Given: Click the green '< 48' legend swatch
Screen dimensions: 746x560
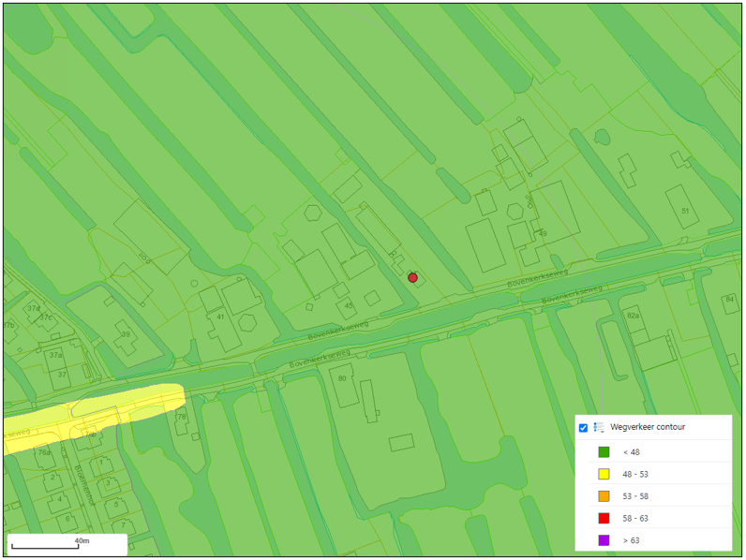Looking at the screenshot, I should (x=604, y=452).
